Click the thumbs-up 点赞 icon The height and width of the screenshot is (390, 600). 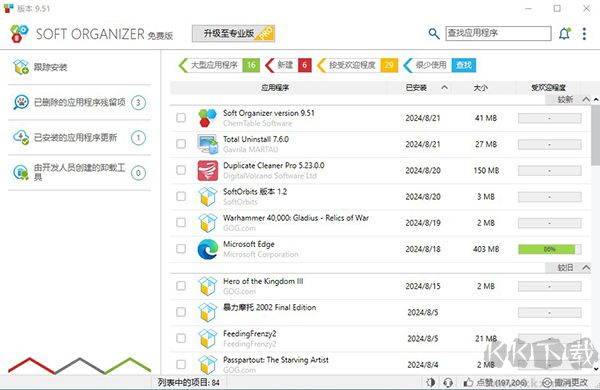click(468, 382)
